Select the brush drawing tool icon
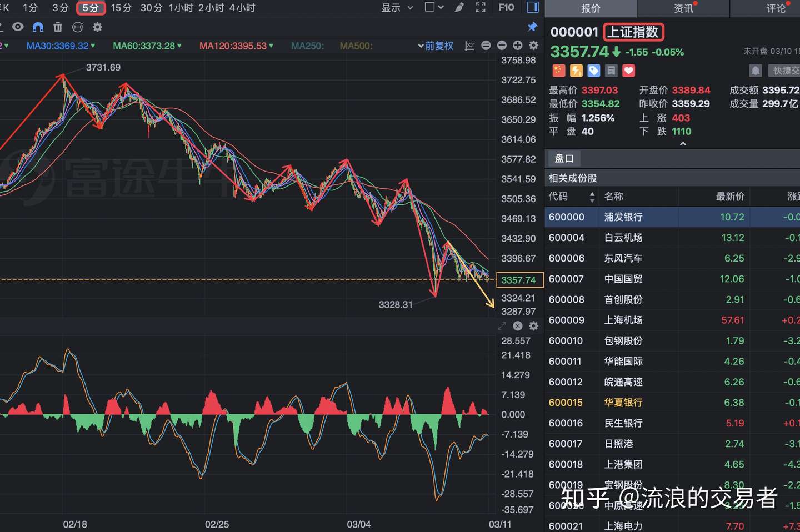 pyautogui.click(x=459, y=7)
